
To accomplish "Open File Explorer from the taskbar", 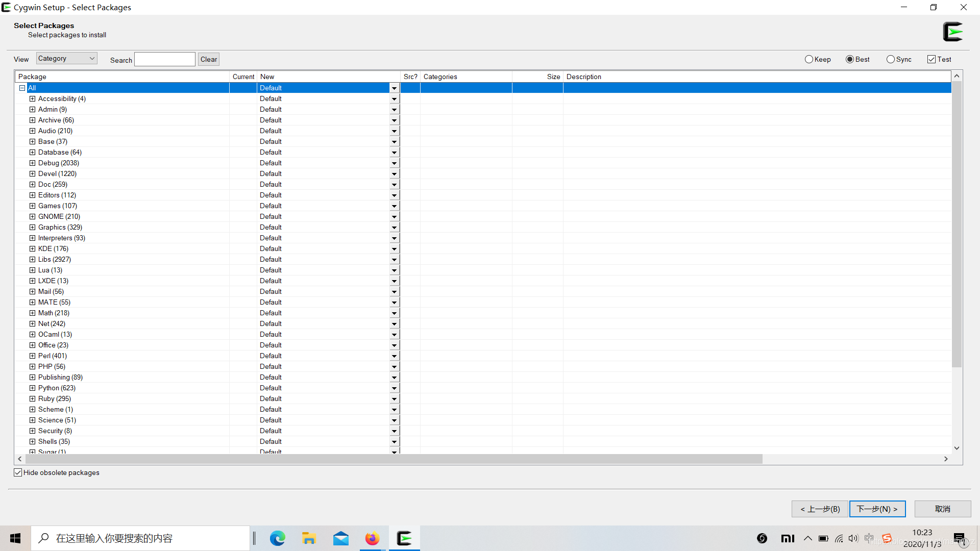I will (x=309, y=538).
